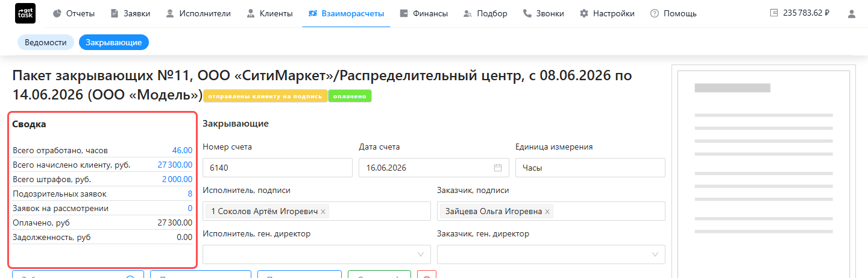Open the Финансы section
The height and width of the screenshot is (278, 868).
point(424,13)
